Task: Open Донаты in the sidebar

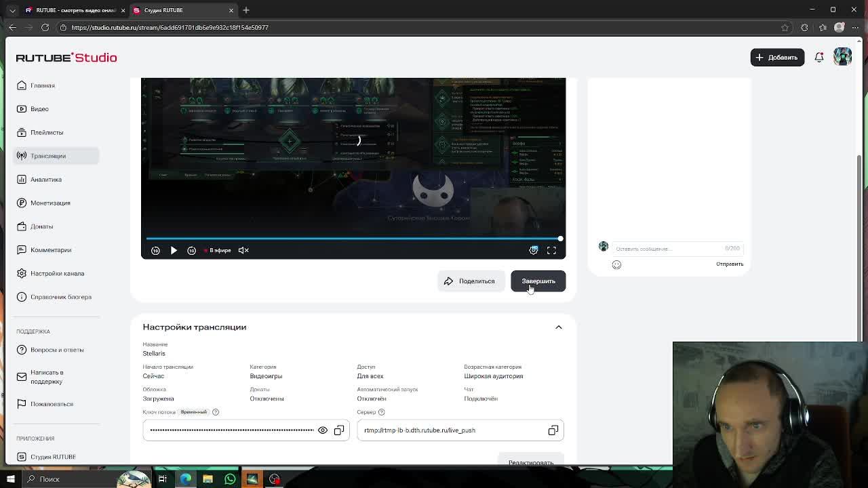Action: (x=56, y=226)
